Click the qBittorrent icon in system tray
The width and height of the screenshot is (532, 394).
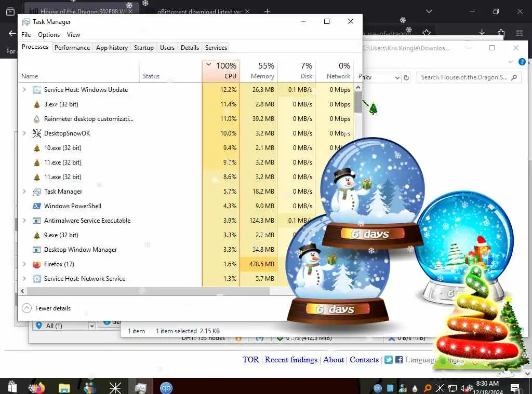pyautogui.click(x=378, y=388)
